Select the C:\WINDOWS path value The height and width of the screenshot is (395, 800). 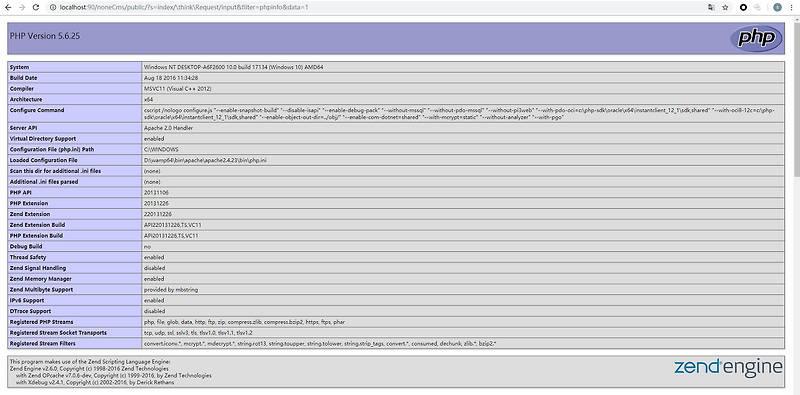pyautogui.click(x=161, y=150)
